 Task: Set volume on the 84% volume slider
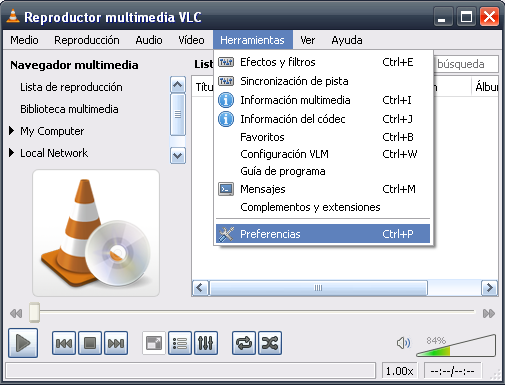pyautogui.click(x=456, y=346)
